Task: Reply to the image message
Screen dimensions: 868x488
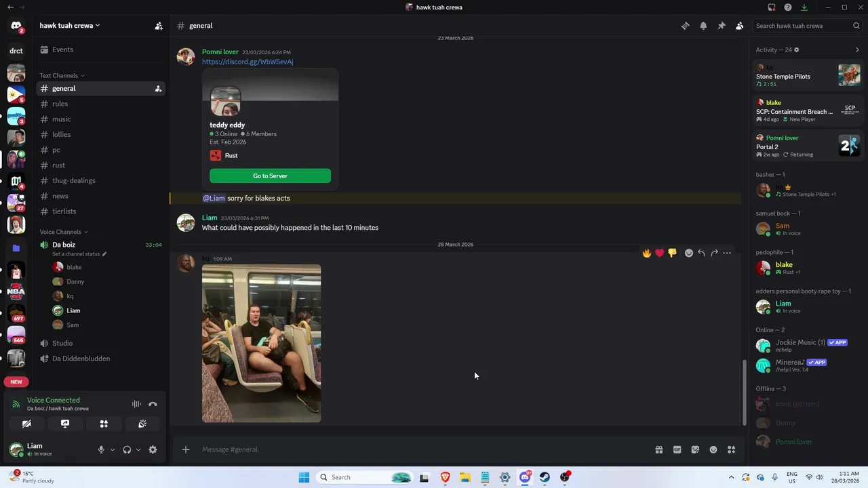Action: point(701,253)
